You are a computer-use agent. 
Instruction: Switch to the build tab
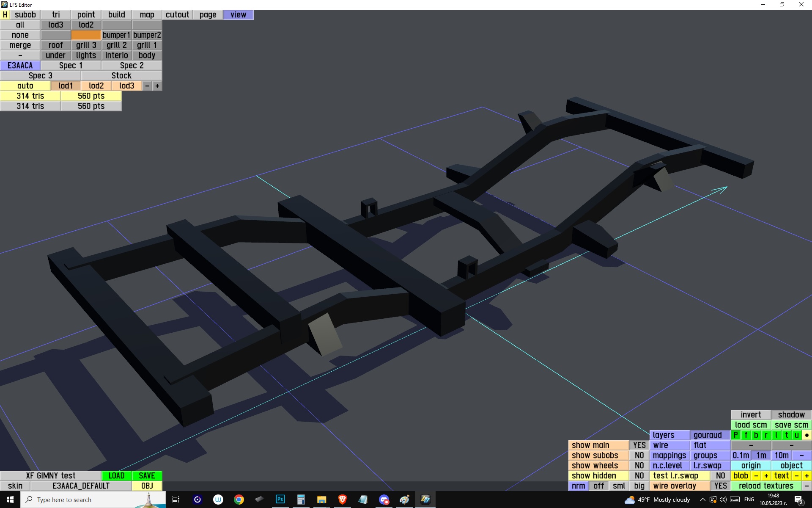[x=116, y=15]
